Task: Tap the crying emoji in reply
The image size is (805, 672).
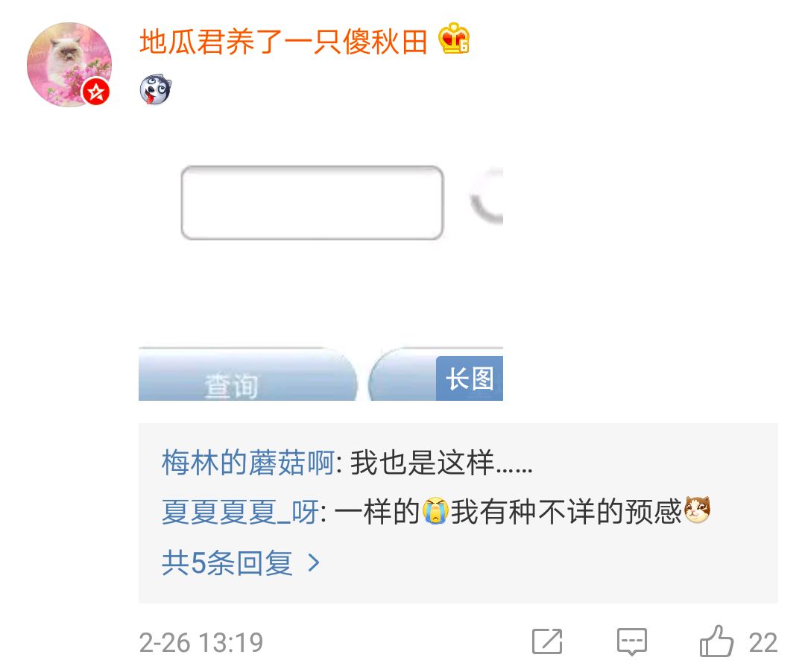Action: point(435,511)
